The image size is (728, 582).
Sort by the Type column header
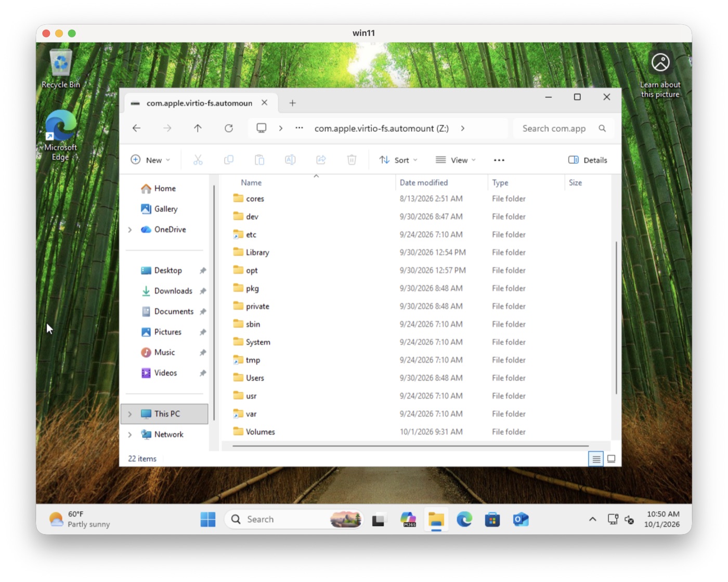pos(526,183)
